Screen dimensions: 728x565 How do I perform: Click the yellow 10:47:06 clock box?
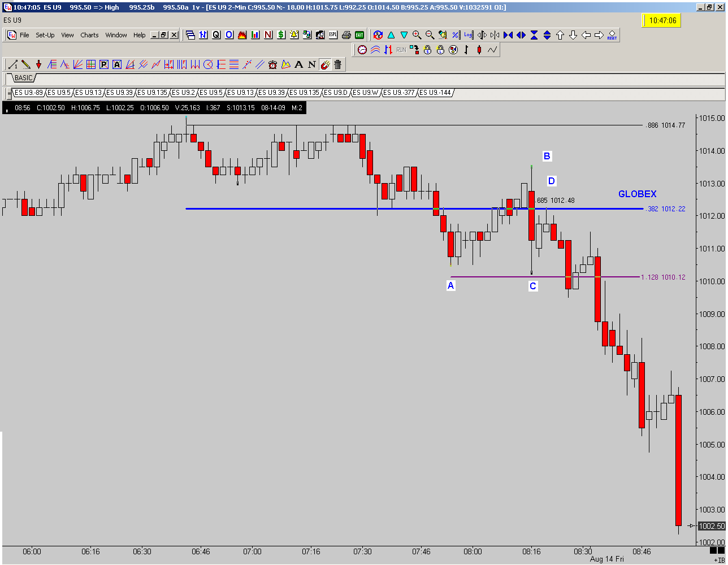[x=662, y=20]
